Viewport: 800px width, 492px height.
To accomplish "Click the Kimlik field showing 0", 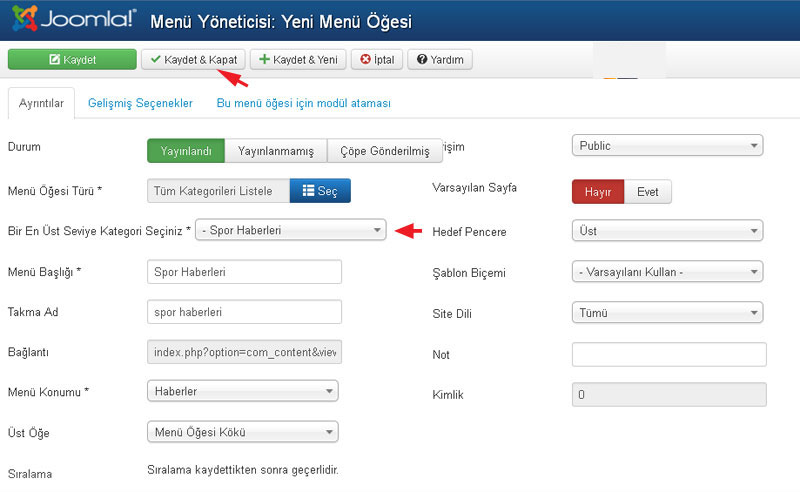I will (669, 395).
